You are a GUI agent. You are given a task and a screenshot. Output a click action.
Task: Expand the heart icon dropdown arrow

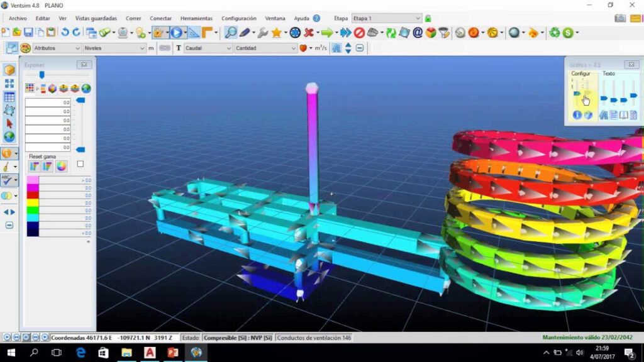click(x=311, y=48)
